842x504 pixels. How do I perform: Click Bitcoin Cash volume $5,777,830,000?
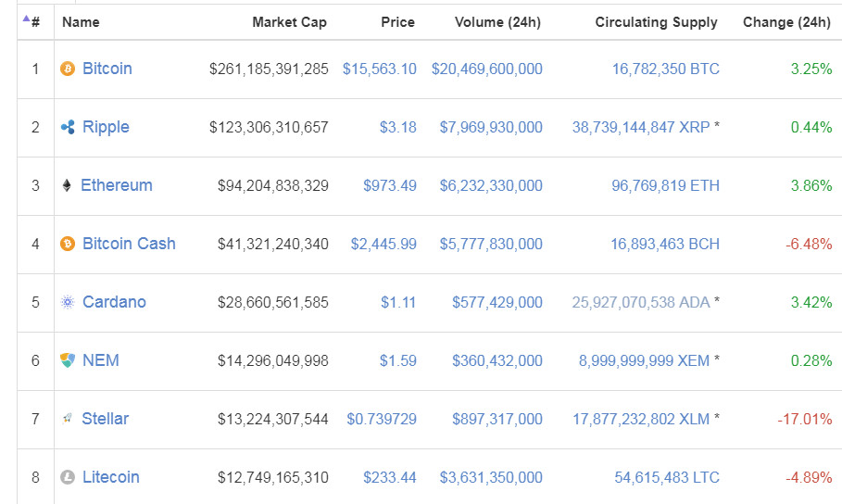point(491,244)
